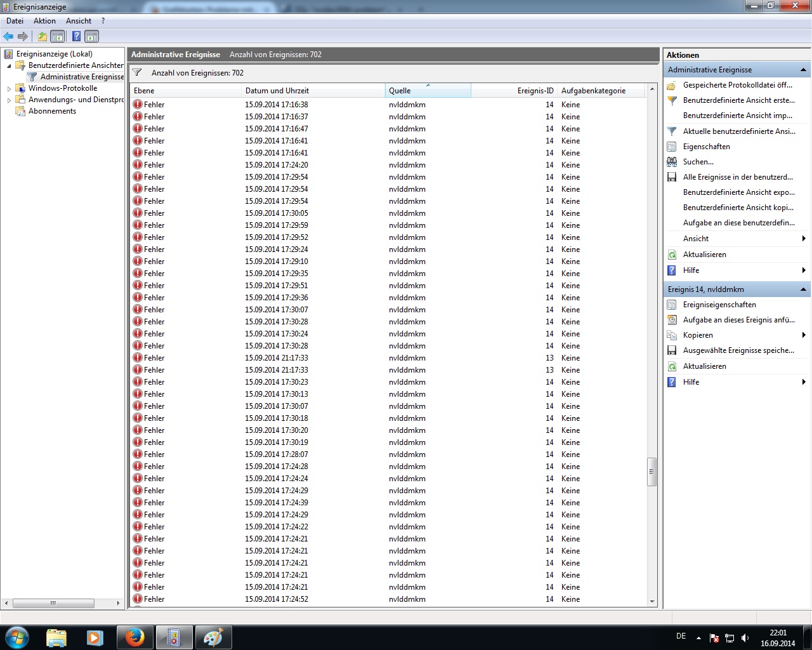Screen dimensions: 812x650
Task: Select the Abonnements tree item
Action: pos(52,111)
